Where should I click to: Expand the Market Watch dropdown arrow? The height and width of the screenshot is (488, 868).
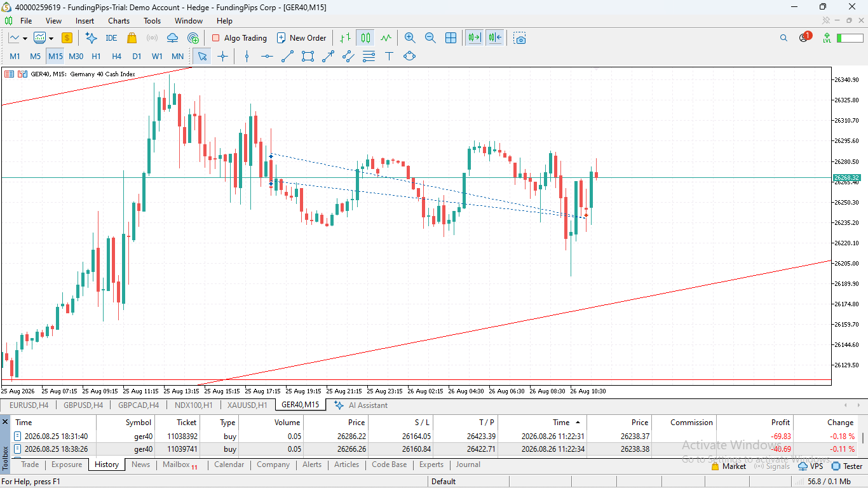pos(50,38)
